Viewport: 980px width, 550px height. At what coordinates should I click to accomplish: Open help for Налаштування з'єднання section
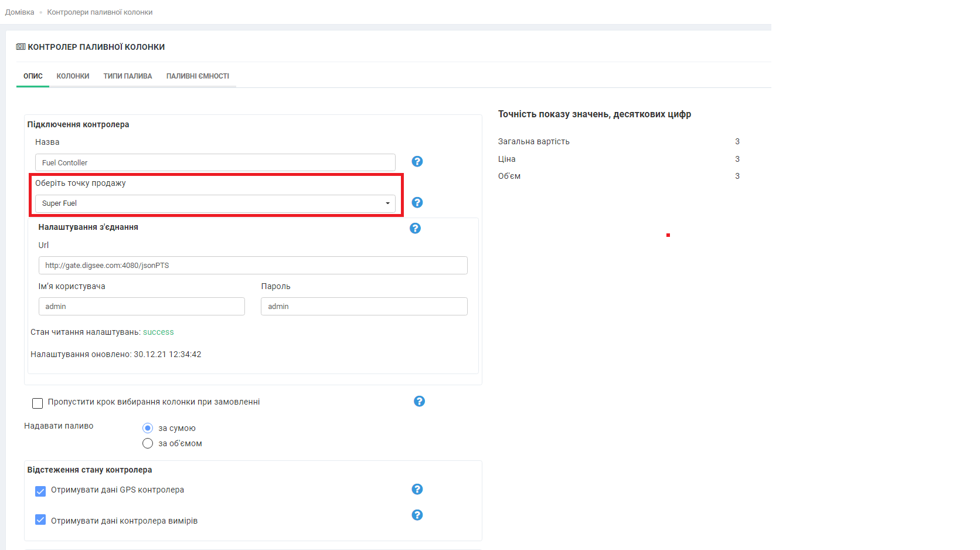point(415,228)
